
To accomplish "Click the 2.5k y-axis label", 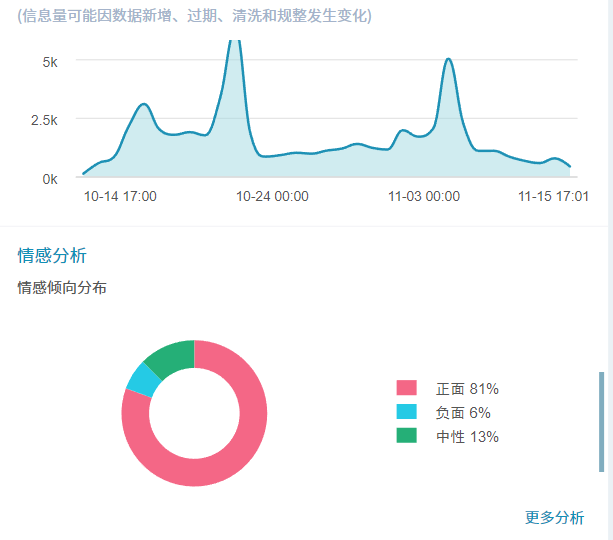I will tap(44, 120).
